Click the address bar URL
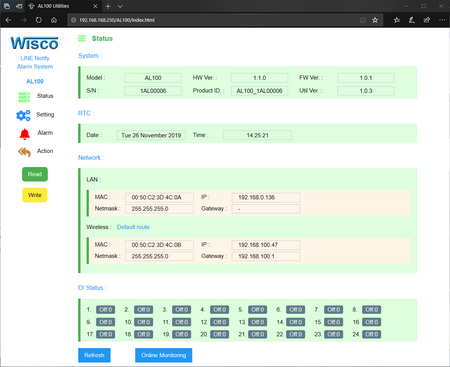The height and width of the screenshot is (367, 450). 117,20
